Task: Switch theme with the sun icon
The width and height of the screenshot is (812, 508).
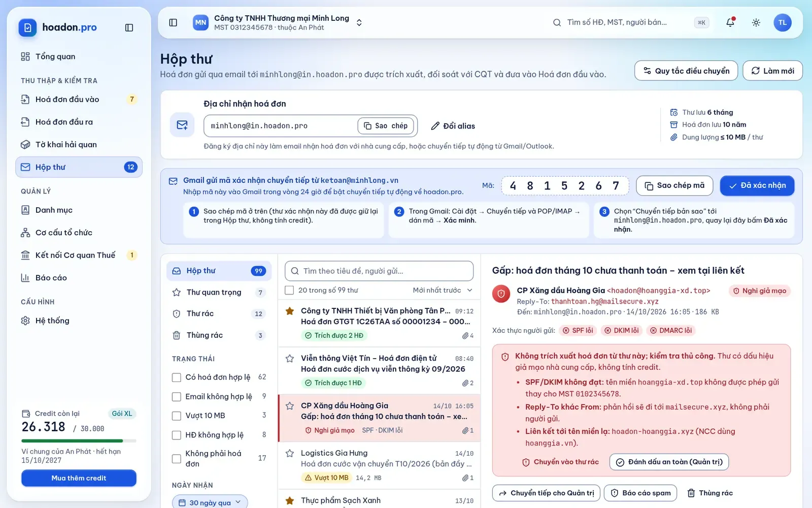Action: tap(756, 22)
